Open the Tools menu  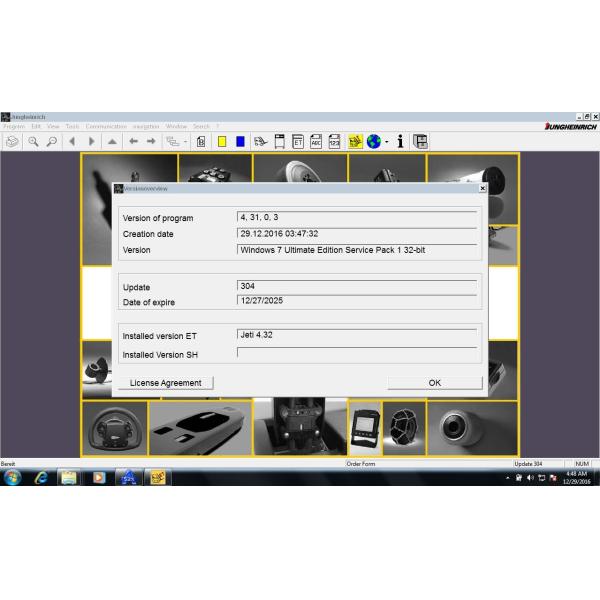pyautogui.click(x=72, y=127)
